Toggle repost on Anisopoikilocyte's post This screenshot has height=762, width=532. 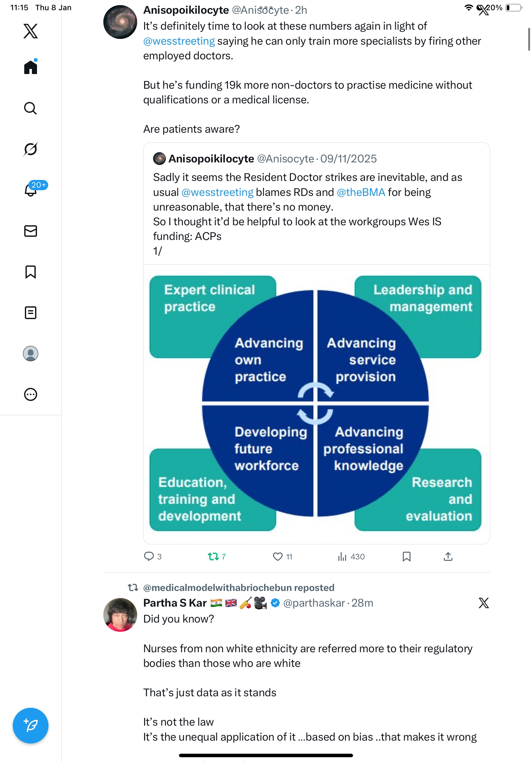[x=213, y=557]
